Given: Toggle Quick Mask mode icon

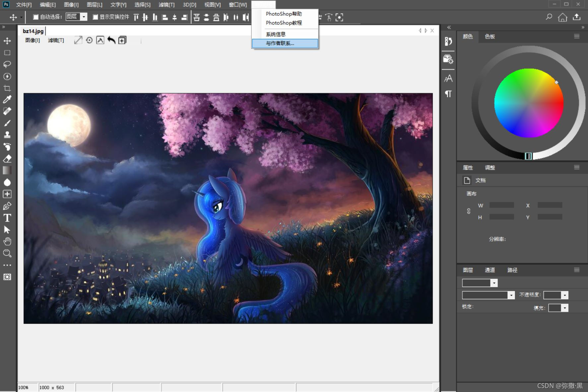Looking at the screenshot, I should tap(7, 277).
